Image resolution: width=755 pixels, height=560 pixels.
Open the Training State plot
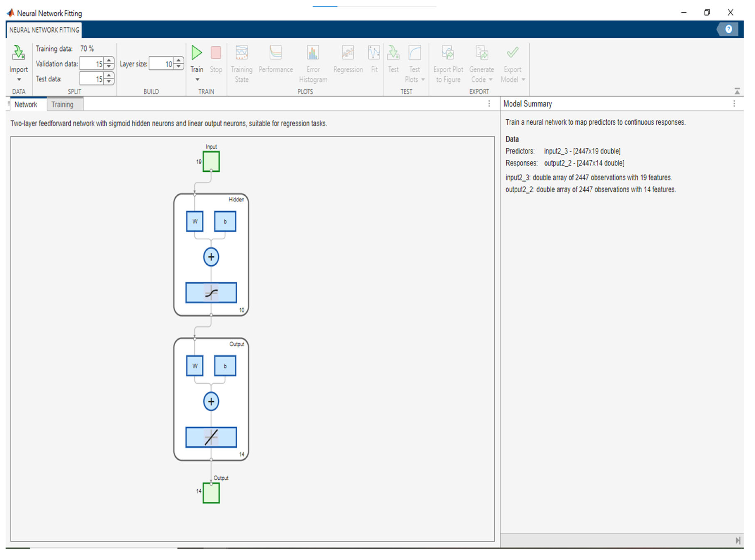pos(241,53)
